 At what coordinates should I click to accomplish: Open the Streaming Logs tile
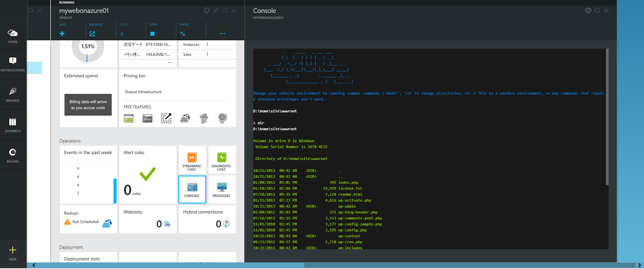click(192, 160)
